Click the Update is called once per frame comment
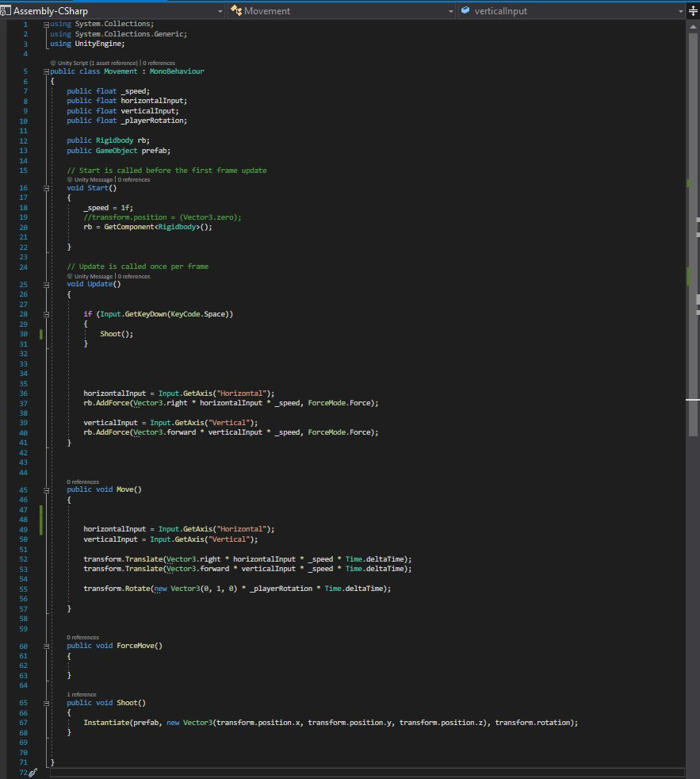The width and height of the screenshot is (700, 779). (x=137, y=267)
